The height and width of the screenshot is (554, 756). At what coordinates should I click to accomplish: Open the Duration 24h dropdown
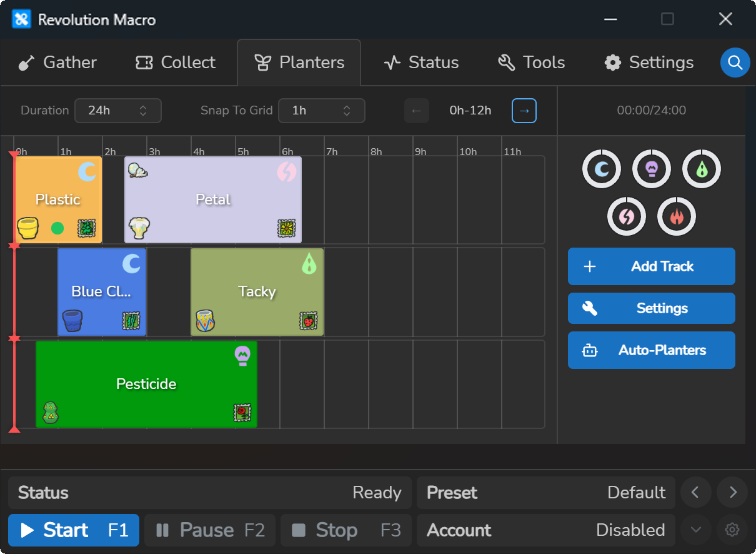point(118,111)
